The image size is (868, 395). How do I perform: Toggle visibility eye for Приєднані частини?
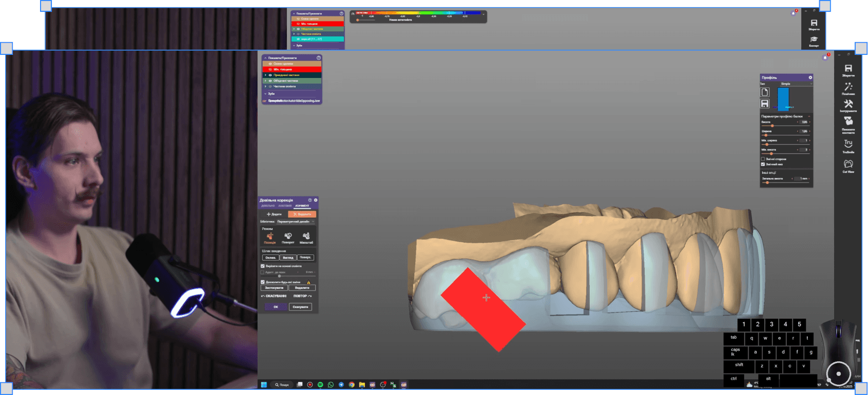pos(270,75)
